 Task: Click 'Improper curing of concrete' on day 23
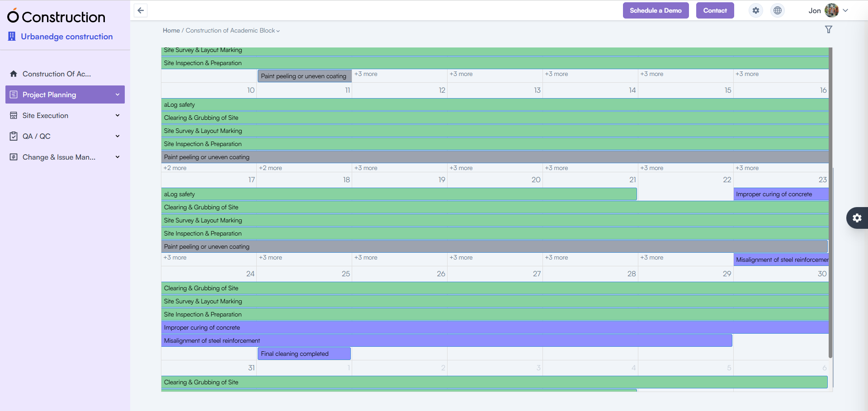pos(774,194)
